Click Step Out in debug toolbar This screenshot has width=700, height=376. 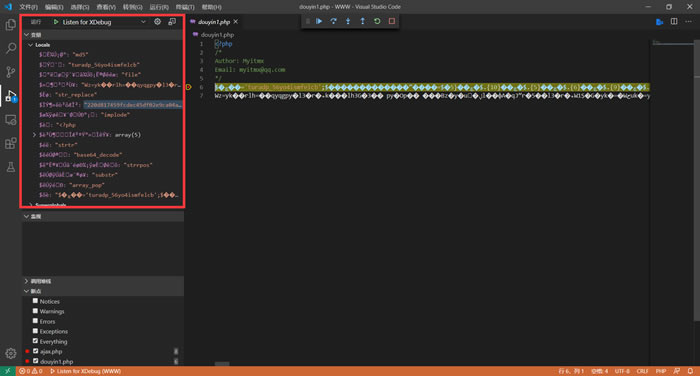[362, 21]
